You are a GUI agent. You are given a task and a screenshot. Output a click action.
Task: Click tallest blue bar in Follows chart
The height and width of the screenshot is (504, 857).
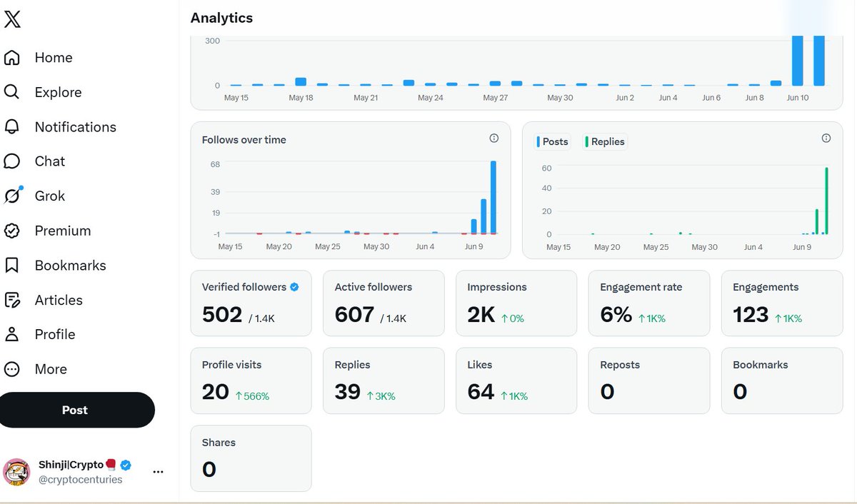(493, 197)
